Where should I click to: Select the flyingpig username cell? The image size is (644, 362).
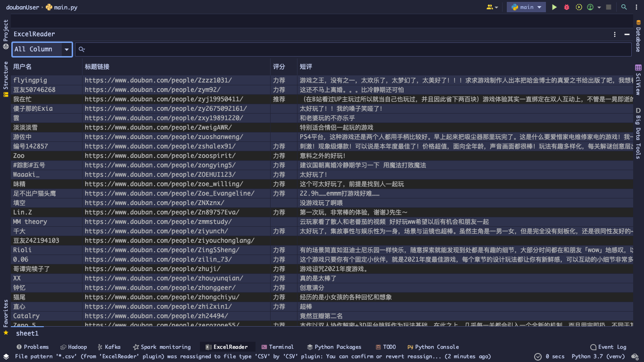point(47,80)
